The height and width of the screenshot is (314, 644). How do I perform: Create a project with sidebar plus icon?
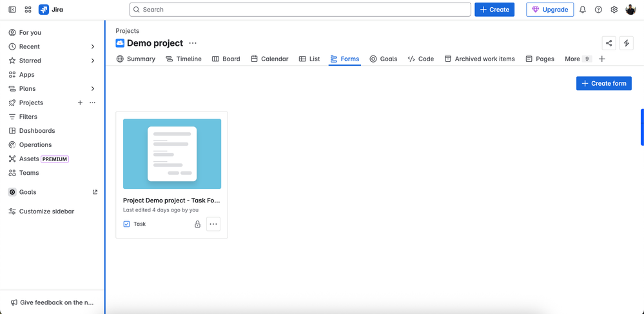point(80,103)
